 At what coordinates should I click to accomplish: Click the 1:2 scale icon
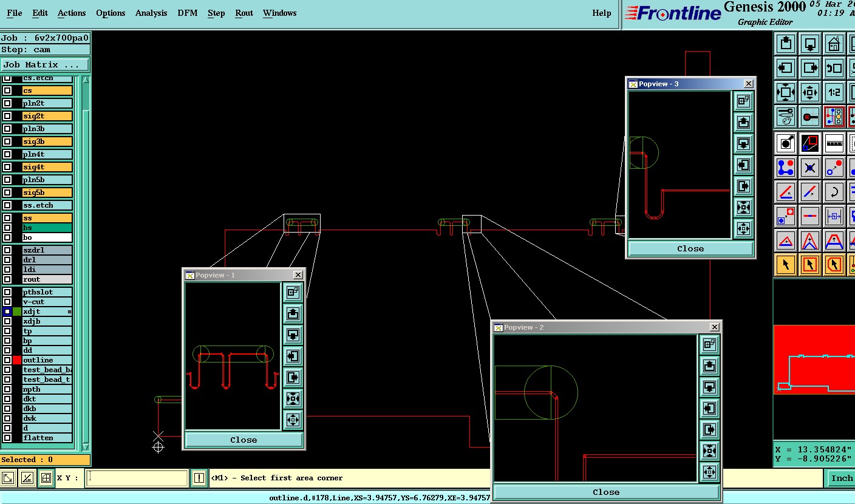[834, 92]
